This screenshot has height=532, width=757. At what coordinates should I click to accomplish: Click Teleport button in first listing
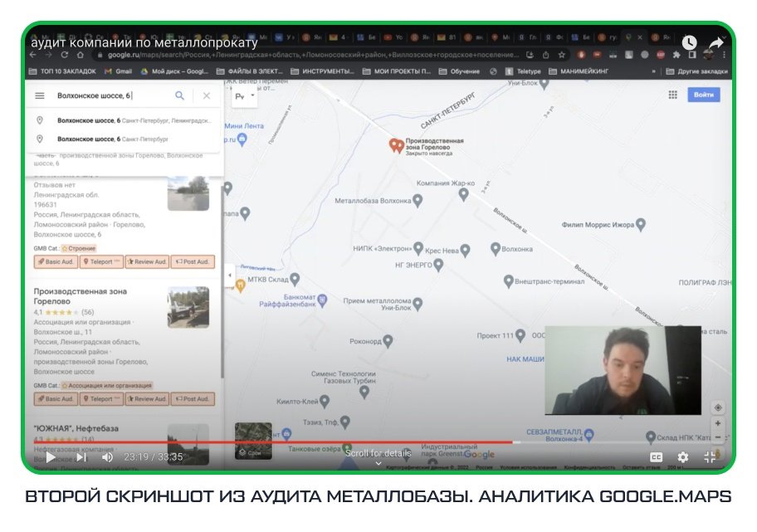(101, 261)
